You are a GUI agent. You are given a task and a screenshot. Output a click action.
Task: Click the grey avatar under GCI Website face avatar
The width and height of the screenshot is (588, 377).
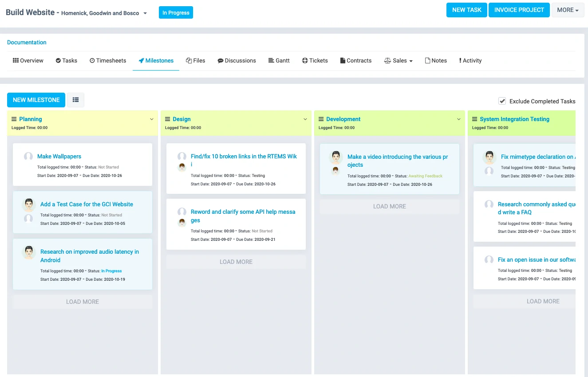click(28, 218)
